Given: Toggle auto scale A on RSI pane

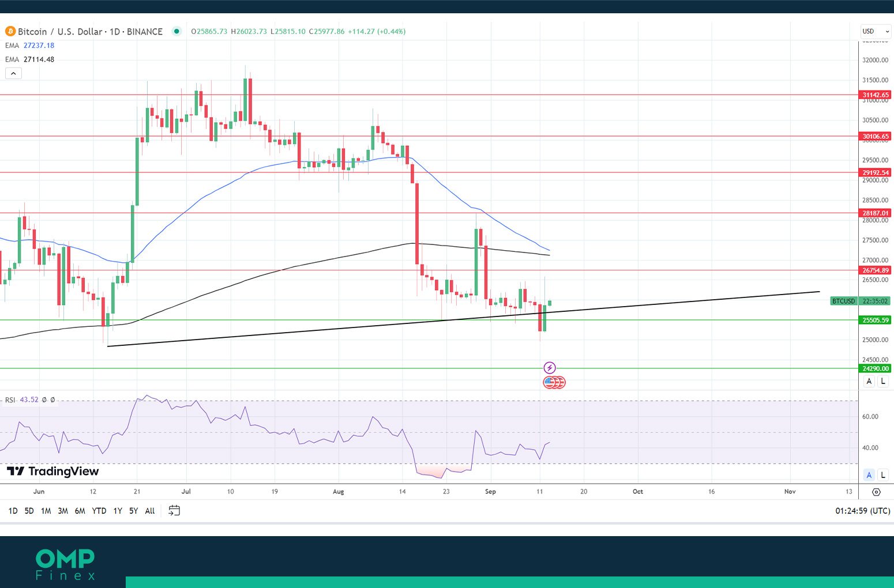Looking at the screenshot, I should pos(869,475).
